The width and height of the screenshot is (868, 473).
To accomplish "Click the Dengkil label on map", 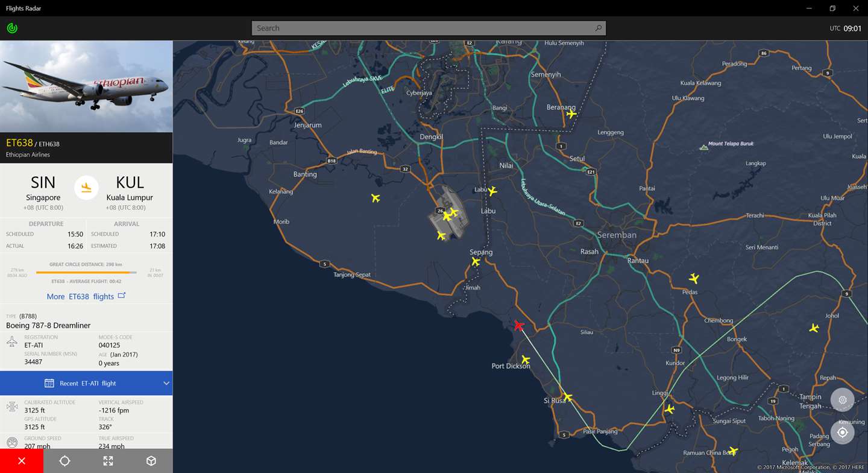I will (x=431, y=137).
